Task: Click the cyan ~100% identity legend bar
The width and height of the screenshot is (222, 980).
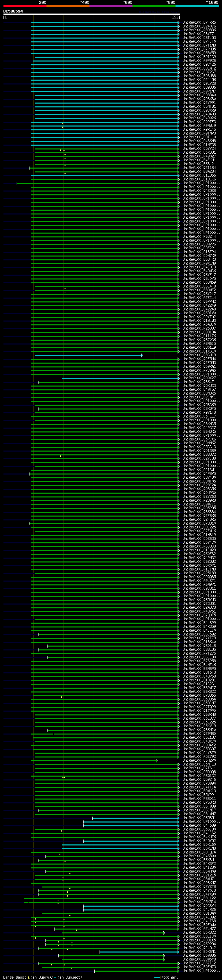Action: click(x=197, y=6)
